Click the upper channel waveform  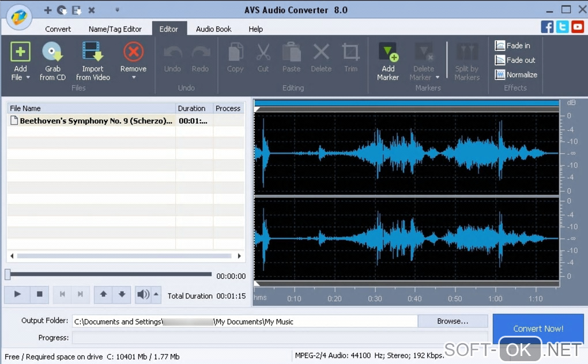click(x=406, y=153)
